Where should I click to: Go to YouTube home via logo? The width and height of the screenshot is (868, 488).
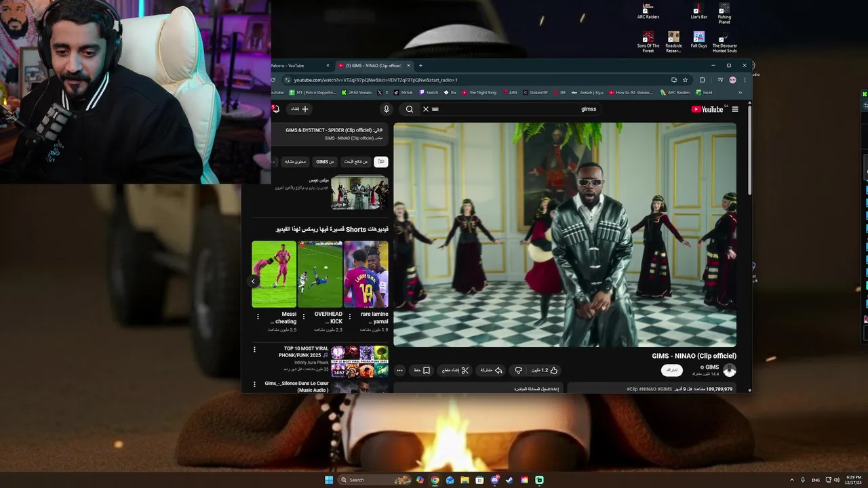point(707,109)
